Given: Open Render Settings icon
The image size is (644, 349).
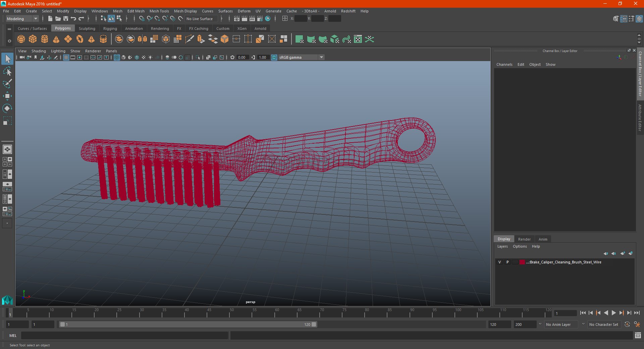Looking at the screenshot, I should [260, 19].
